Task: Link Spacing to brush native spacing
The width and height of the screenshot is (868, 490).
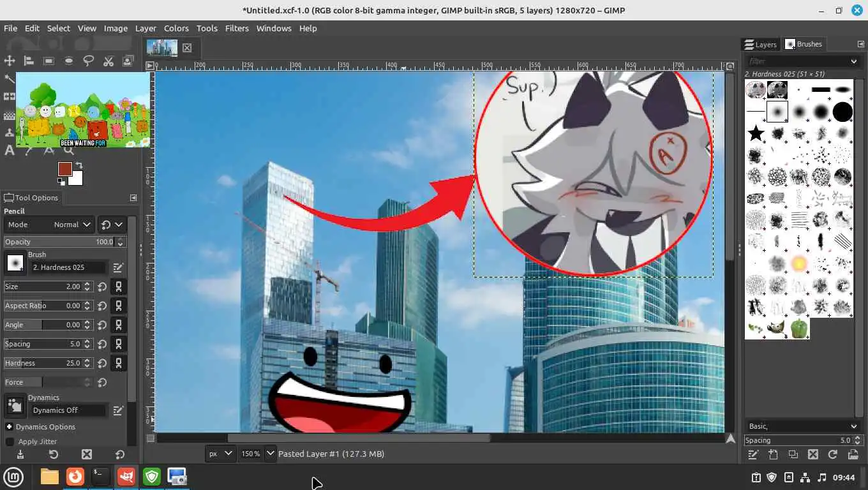Action: pos(118,344)
